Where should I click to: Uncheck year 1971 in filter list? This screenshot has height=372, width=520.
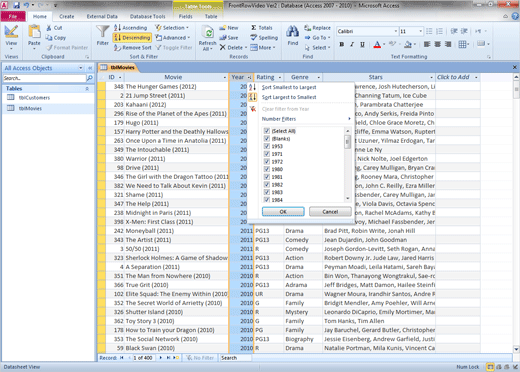click(267, 154)
